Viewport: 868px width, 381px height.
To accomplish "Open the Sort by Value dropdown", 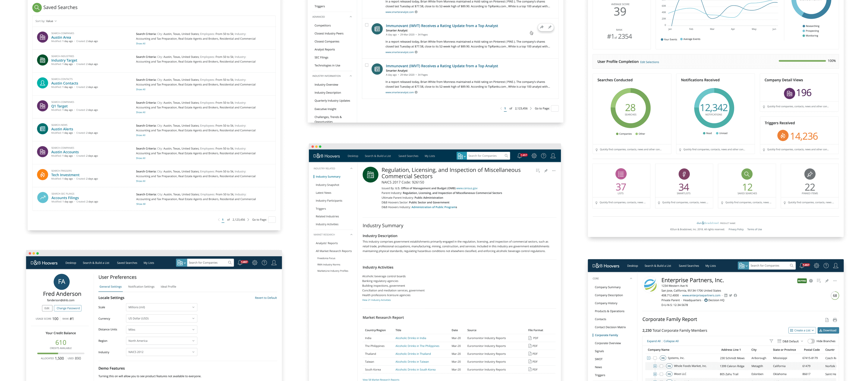I will point(52,21).
